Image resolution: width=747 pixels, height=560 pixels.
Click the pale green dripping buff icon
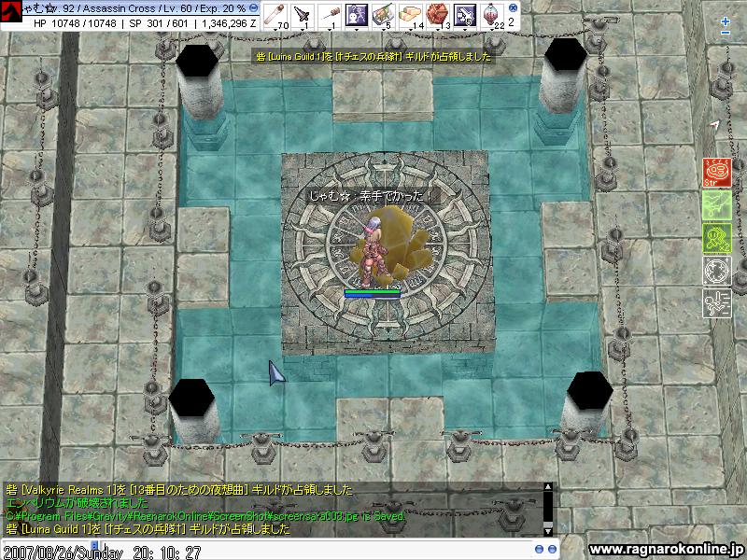pos(717,205)
